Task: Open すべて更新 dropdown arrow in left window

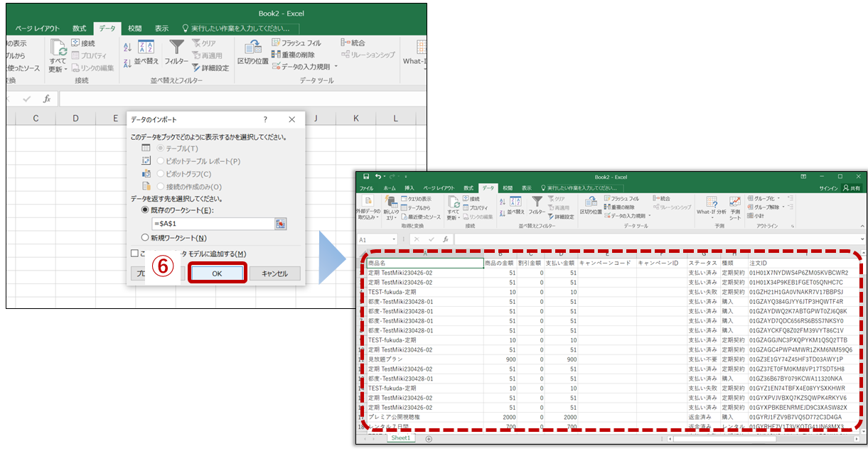Action: tap(66, 70)
